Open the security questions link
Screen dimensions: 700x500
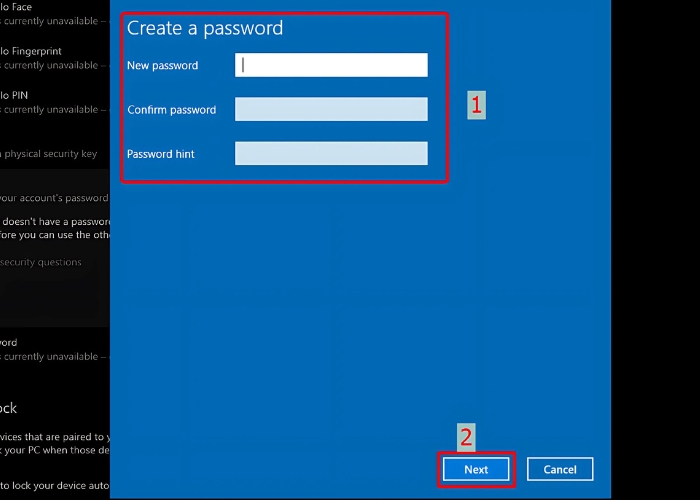pyautogui.click(x=41, y=262)
